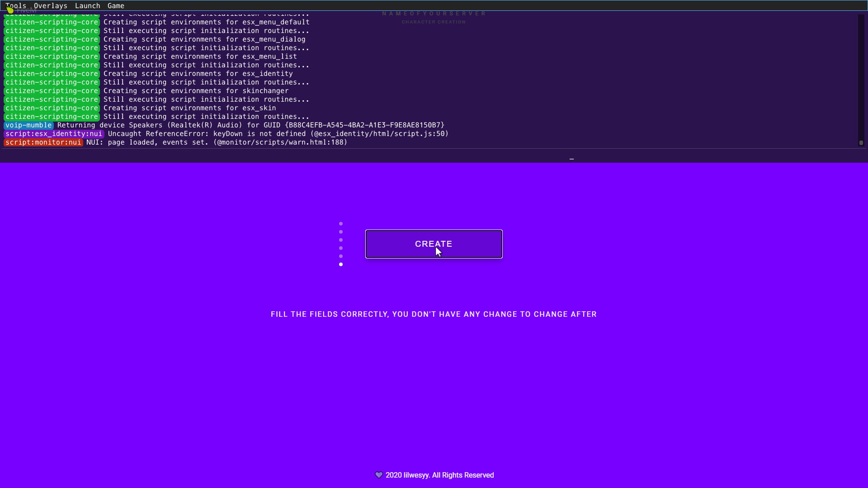This screenshot has width=868, height=488.
Task: Click the red script:monitor:nui log tag
Action: pyautogui.click(x=43, y=142)
